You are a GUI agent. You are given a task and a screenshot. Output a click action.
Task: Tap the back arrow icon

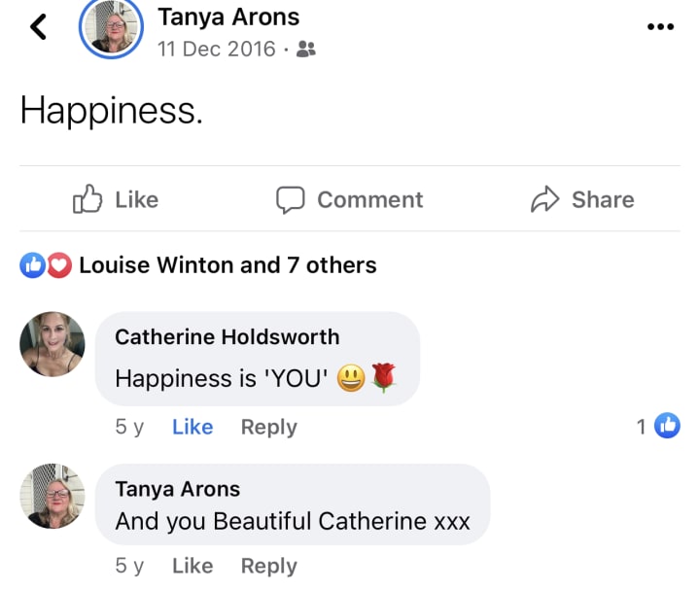[39, 27]
